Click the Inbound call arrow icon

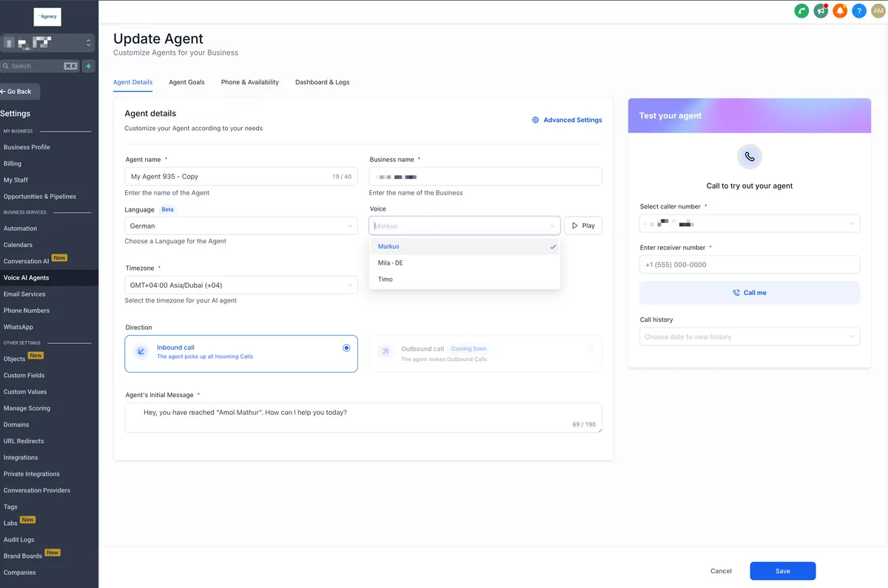[x=141, y=352]
